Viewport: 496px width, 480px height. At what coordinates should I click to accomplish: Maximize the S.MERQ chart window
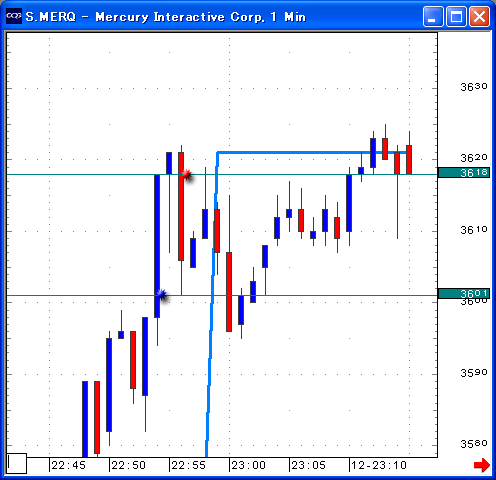[x=456, y=16]
